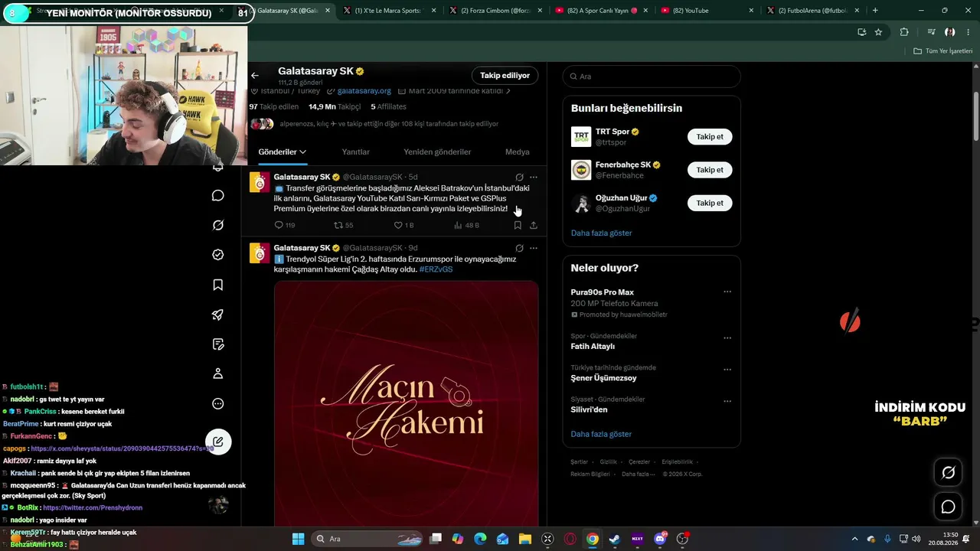Switch to the X'te Le Marca Sports browser tab

(387, 11)
